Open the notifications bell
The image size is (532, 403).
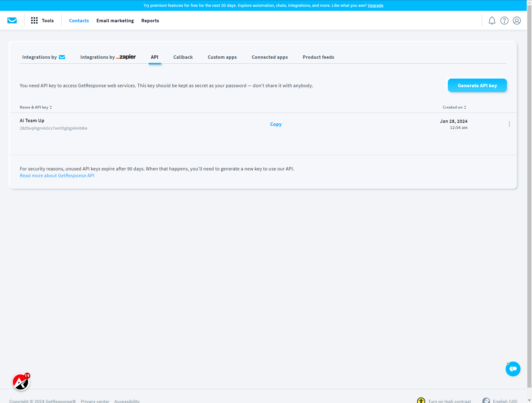492,20
